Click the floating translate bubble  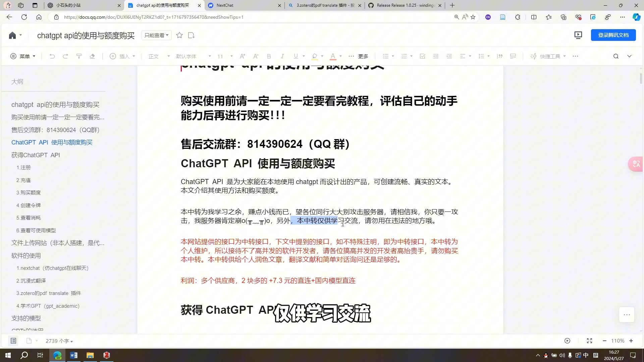pos(636,164)
